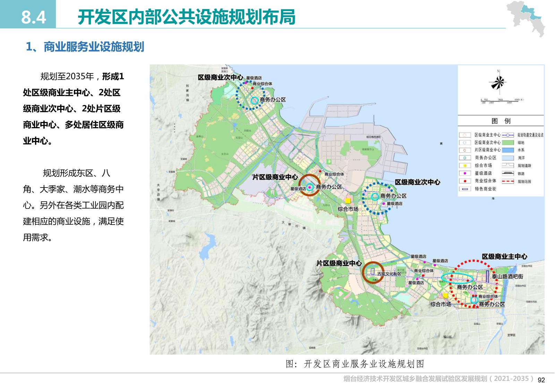Click the 商务办公区 cyan circle legend icon
The height and width of the screenshot is (392, 555).
464,158
